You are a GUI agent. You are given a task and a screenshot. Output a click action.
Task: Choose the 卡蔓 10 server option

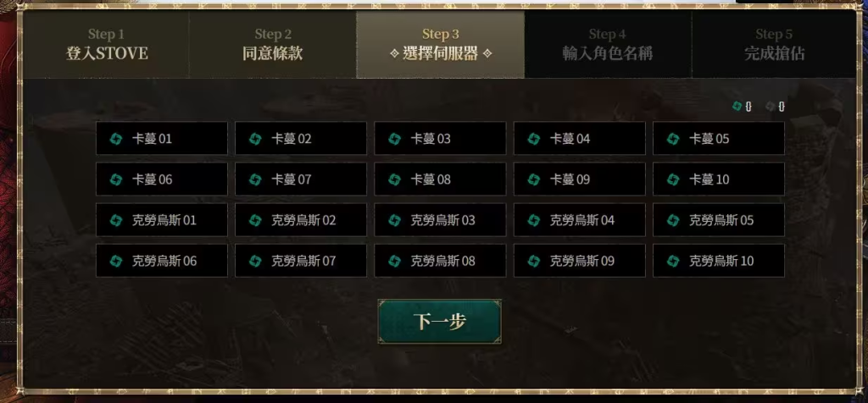pyautogui.click(x=719, y=179)
